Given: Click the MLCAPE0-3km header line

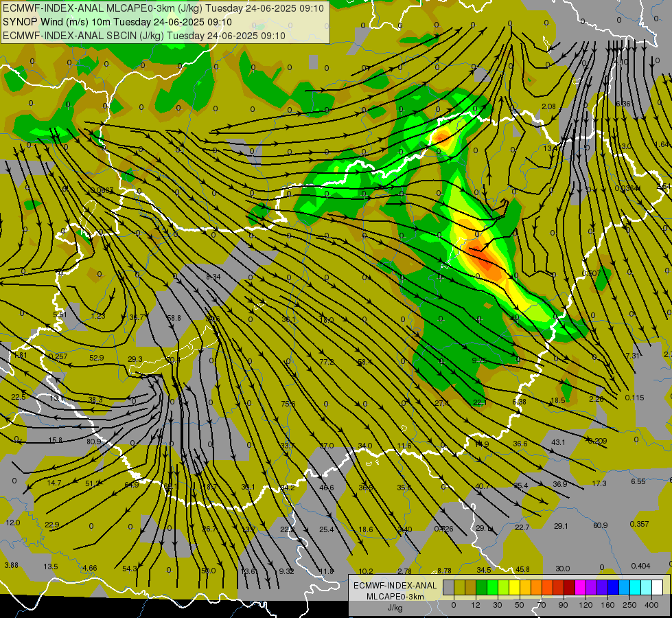Looking at the screenshot, I should click(x=163, y=8).
